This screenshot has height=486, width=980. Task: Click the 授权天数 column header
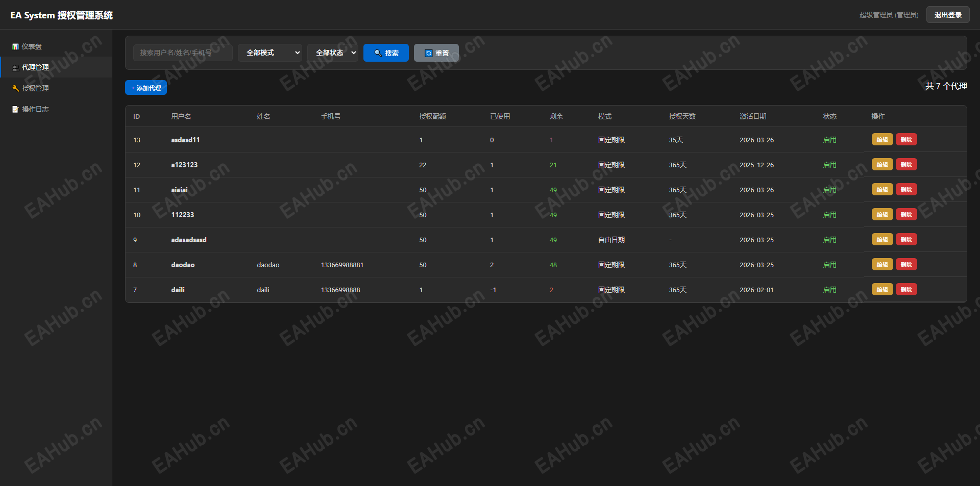click(682, 116)
